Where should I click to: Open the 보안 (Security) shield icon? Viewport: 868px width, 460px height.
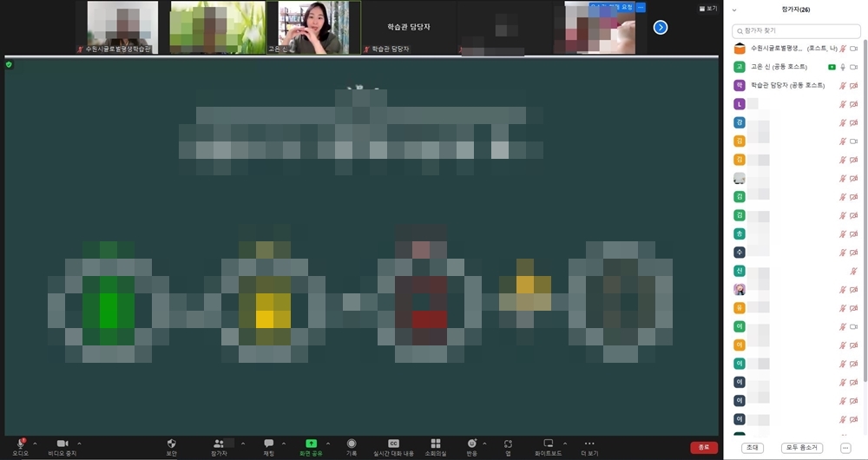(x=171, y=444)
